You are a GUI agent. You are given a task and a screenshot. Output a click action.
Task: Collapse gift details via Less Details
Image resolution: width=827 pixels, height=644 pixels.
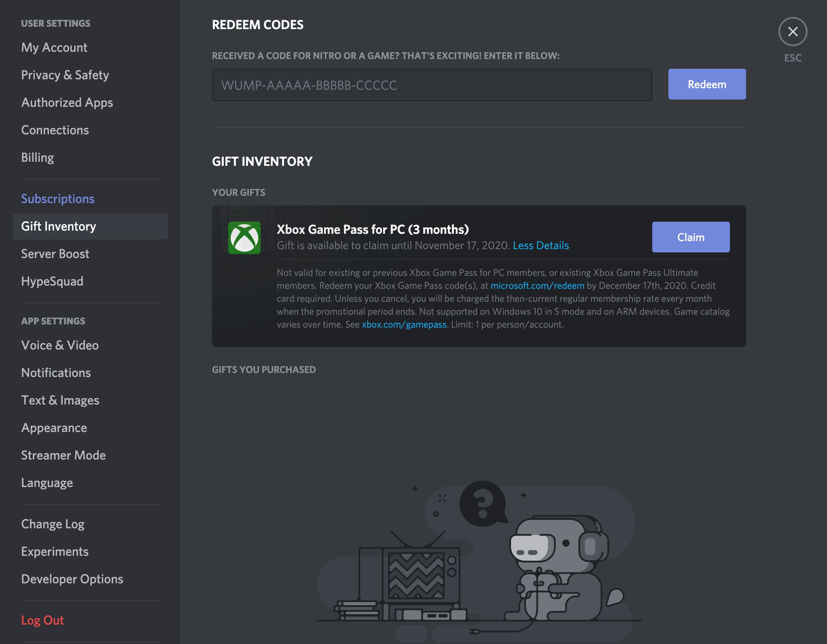[541, 245]
